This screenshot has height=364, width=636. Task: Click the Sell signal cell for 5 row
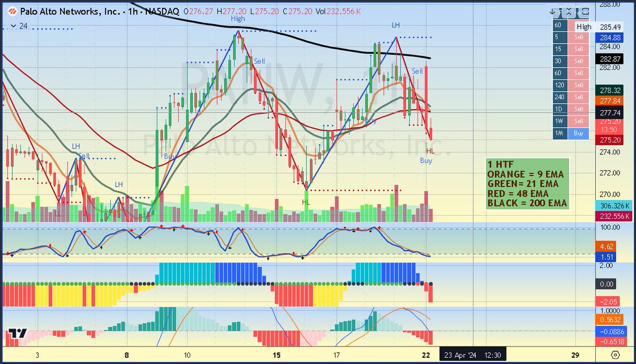point(579,38)
